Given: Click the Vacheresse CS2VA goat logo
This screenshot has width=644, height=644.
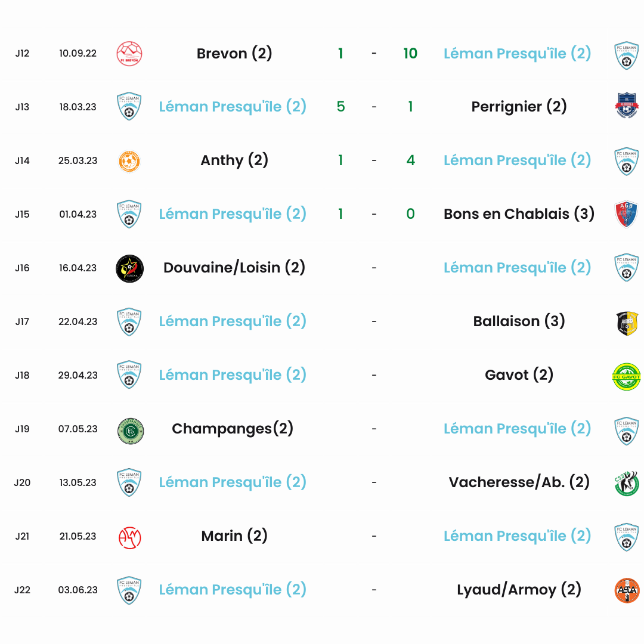Looking at the screenshot, I should point(627,484).
